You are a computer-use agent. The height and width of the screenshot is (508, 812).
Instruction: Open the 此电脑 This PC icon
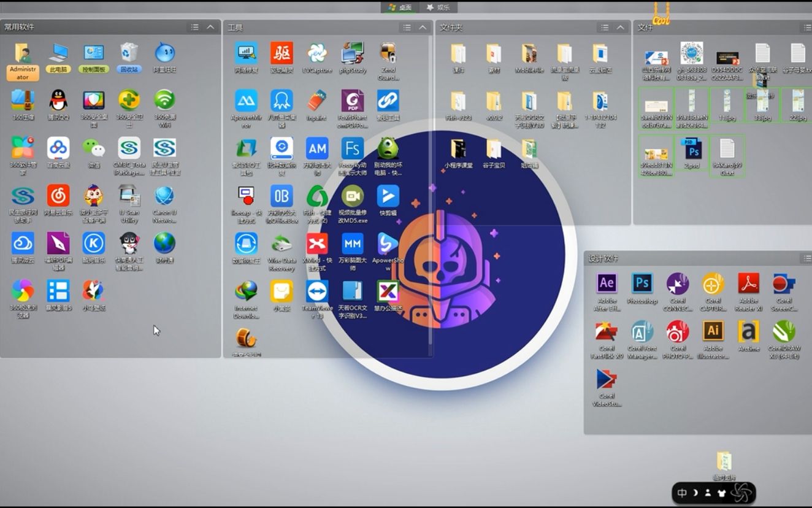(58, 53)
